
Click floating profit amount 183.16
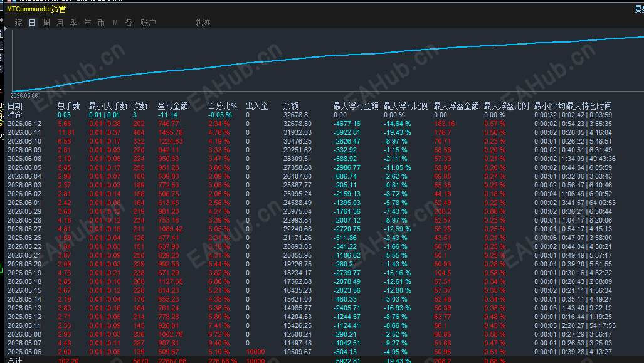click(445, 124)
